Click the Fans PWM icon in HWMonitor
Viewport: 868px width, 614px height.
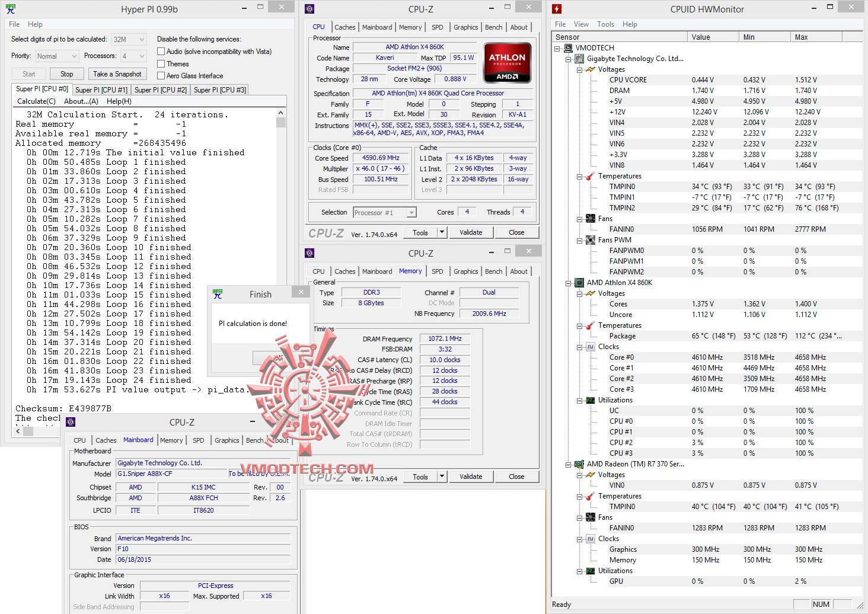click(x=590, y=240)
